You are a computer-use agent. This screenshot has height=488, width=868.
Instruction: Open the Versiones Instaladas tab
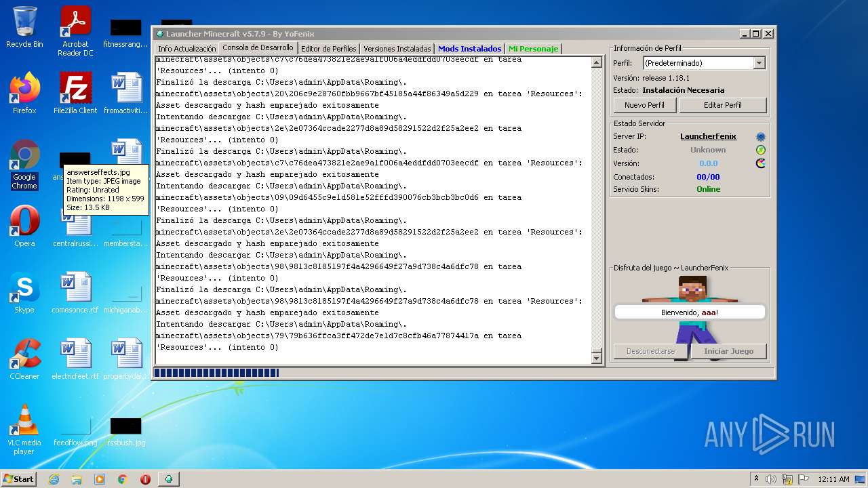[397, 49]
